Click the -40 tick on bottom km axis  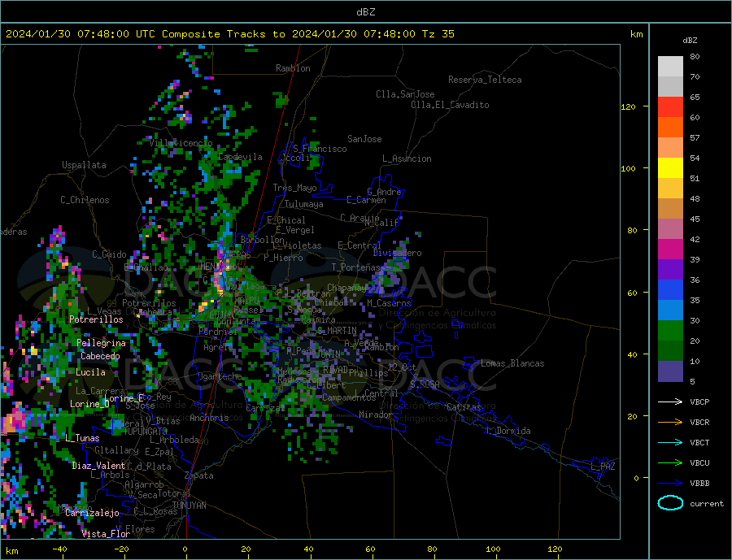[59, 549]
